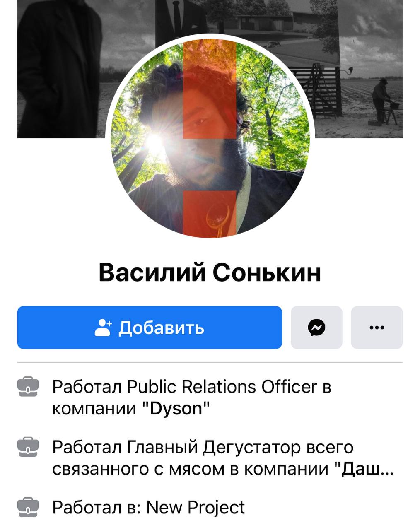
Task: Tap the briefcase icon beside New Project
Action: (28, 507)
